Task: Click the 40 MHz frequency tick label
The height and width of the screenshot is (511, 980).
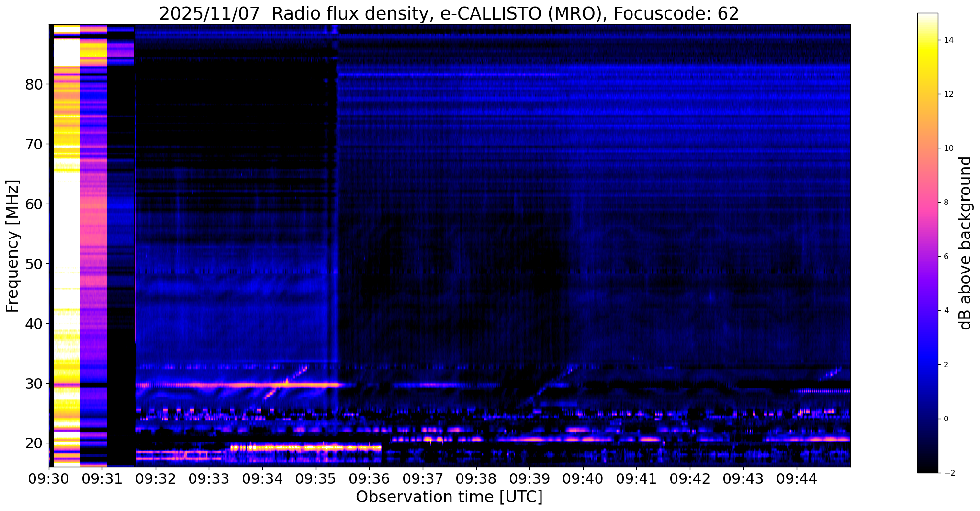Action: click(34, 324)
